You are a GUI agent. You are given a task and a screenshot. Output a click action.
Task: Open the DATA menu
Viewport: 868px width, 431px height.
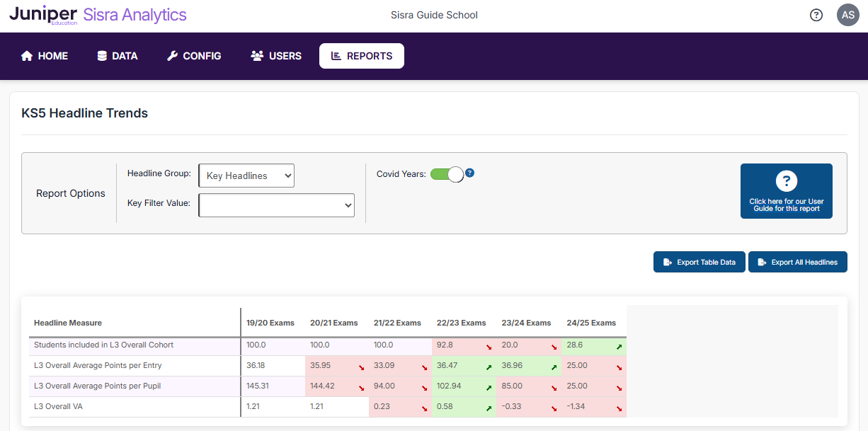pyautogui.click(x=117, y=55)
